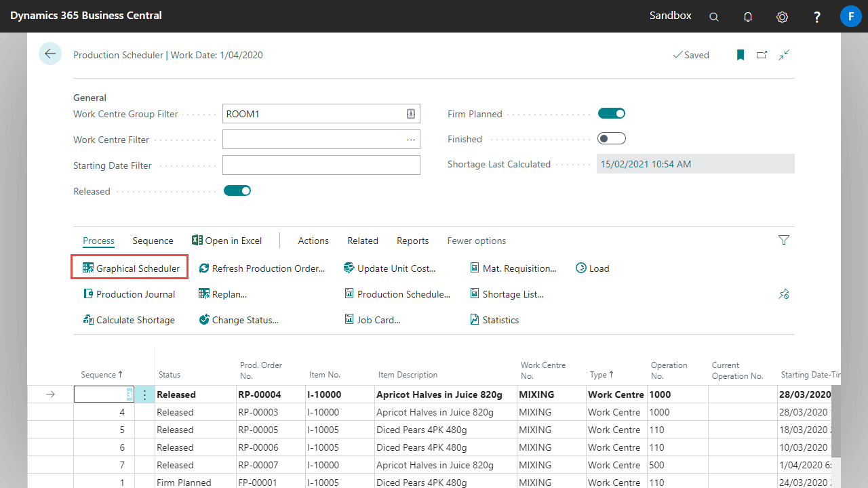Open Shortage List report

click(507, 294)
